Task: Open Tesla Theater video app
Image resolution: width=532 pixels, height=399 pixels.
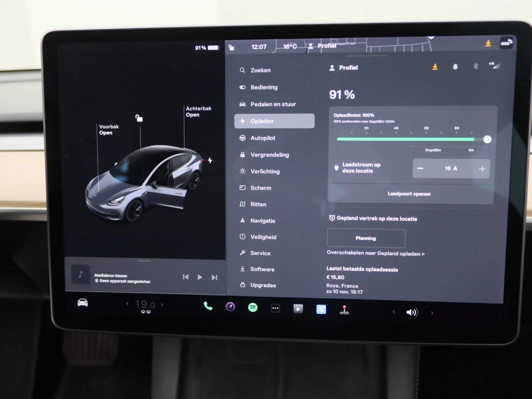Action: 298,309
